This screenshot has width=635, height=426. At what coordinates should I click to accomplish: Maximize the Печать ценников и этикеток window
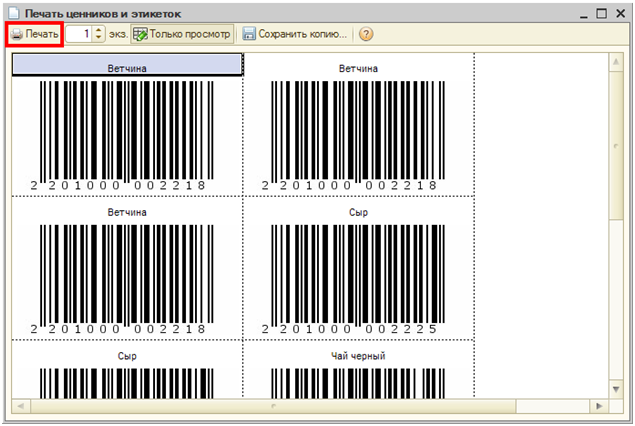[x=602, y=13]
